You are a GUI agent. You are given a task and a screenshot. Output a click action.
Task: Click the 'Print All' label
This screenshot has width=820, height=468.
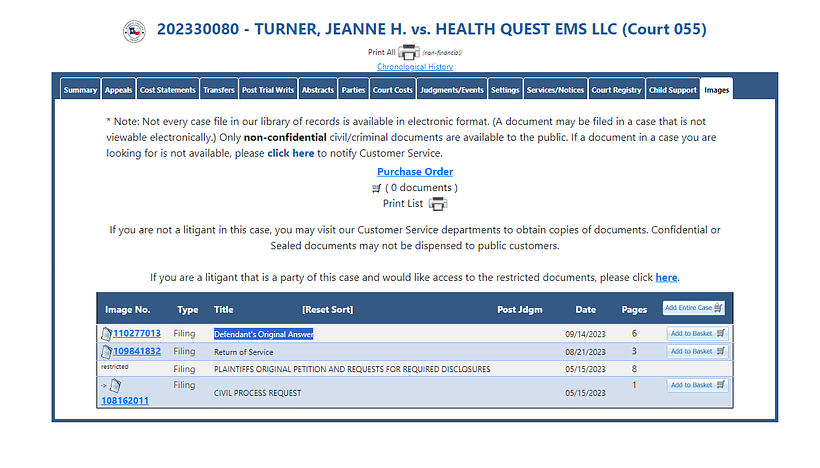pyautogui.click(x=382, y=52)
